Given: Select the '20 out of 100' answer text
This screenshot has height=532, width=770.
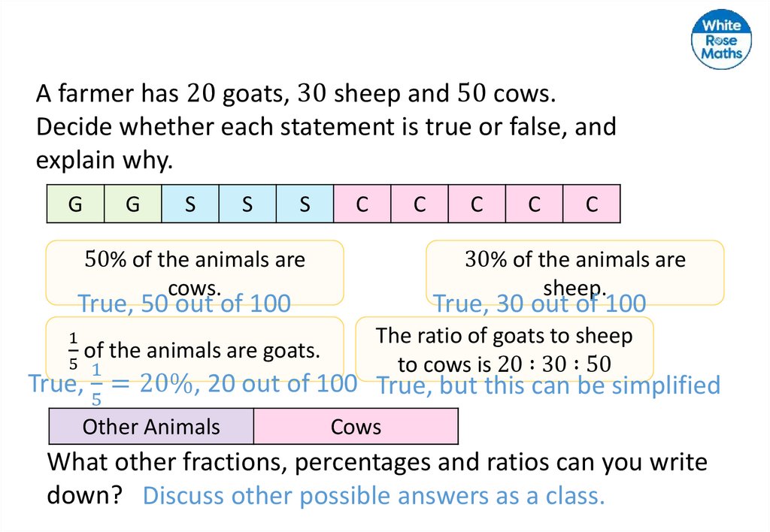Looking at the screenshot, I should 282,384.
